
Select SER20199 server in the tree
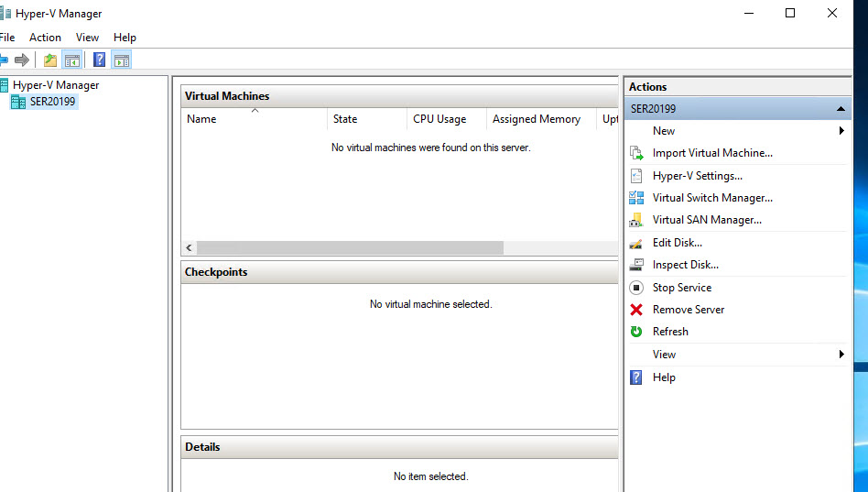tap(52, 102)
